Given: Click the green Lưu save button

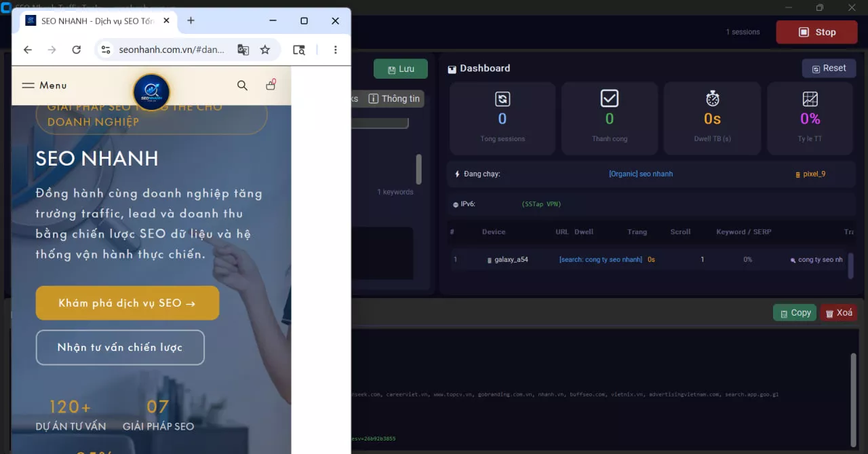Looking at the screenshot, I should 401,69.
